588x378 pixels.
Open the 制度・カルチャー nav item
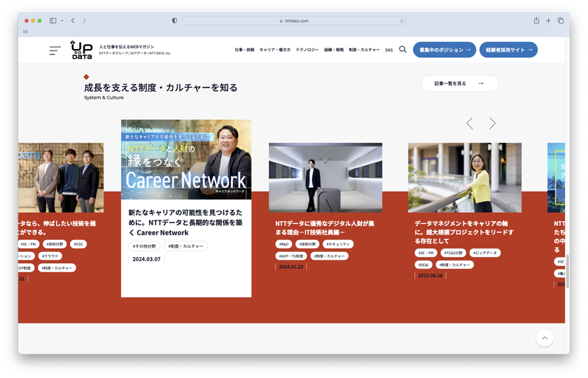(x=364, y=50)
